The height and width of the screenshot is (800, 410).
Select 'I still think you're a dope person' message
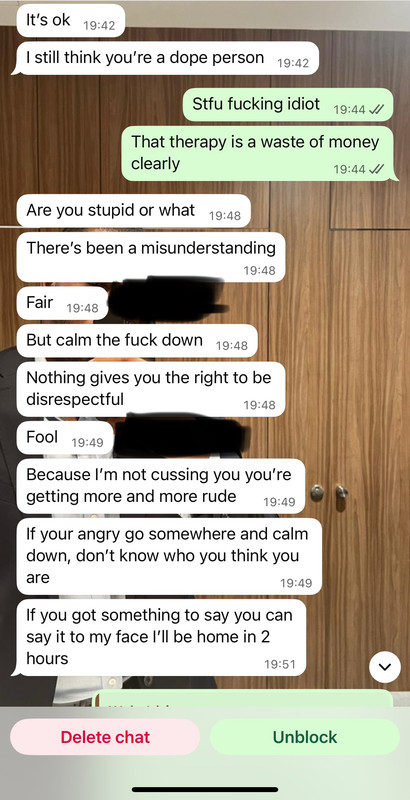166,58
